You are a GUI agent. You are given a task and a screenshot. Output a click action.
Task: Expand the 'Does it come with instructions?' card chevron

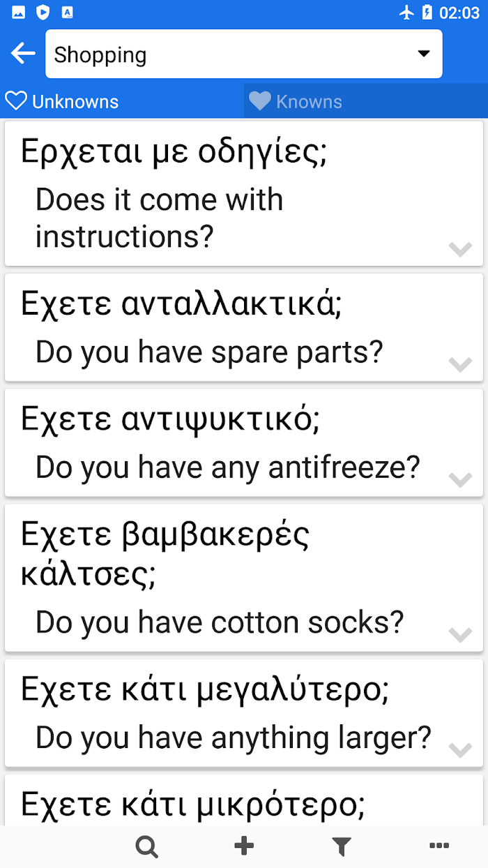460,248
